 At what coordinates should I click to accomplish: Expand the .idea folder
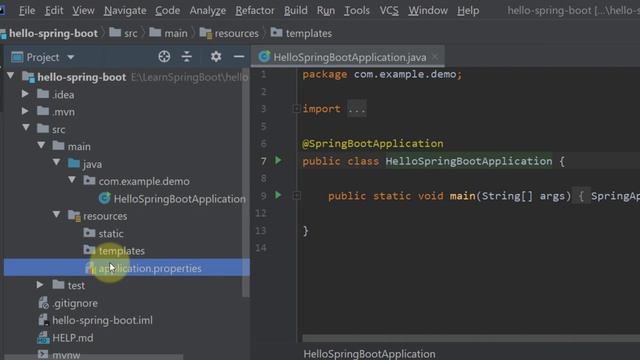tap(25, 94)
